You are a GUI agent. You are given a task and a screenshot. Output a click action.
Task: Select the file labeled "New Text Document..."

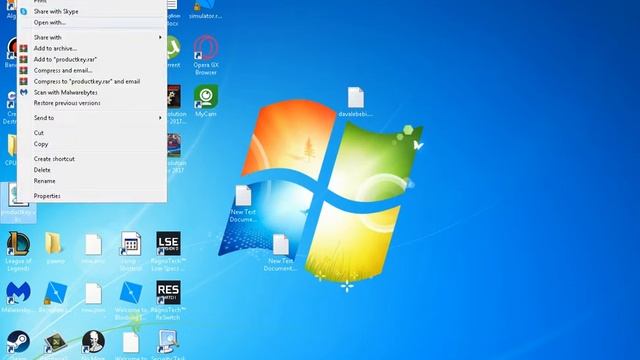click(280, 252)
